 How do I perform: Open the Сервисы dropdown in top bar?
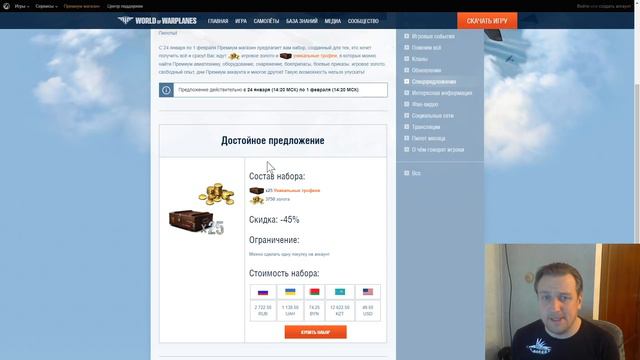click(46, 7)
